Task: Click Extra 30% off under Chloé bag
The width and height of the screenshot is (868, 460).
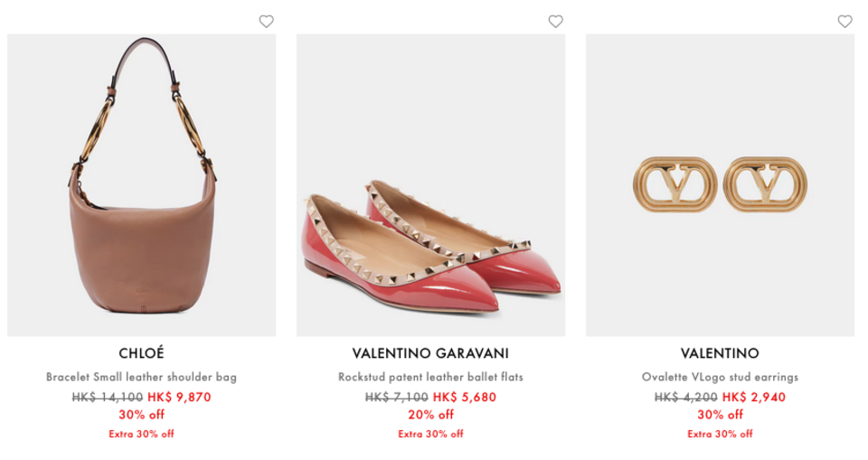Action: (x=142, y=434)
